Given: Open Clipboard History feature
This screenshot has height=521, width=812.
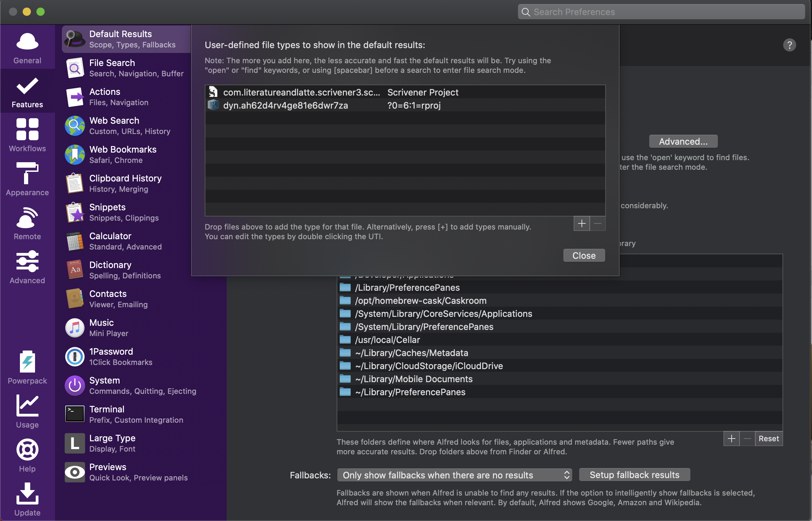Looking at the screenshot, I should [x=126, y=183].
